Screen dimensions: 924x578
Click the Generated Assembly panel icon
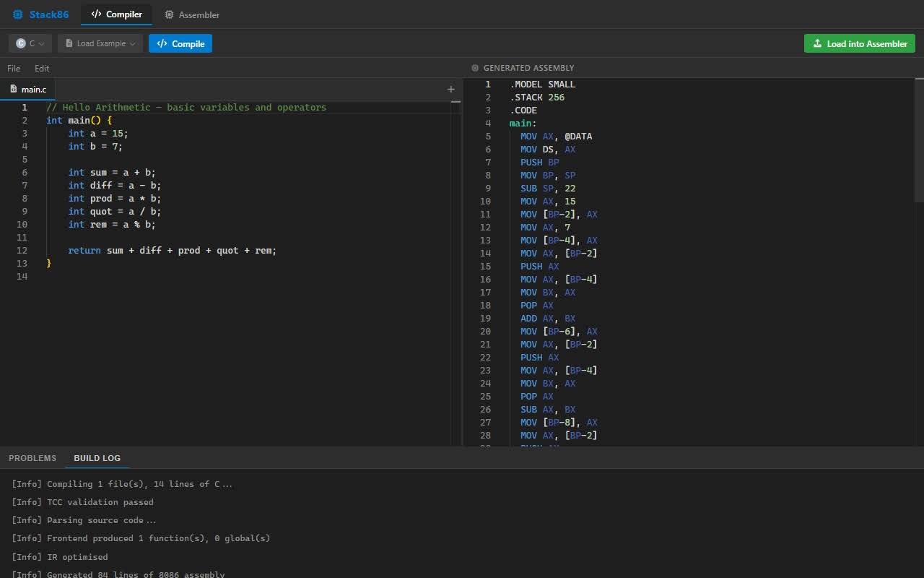pyautogui.click(x=475, y=68)
